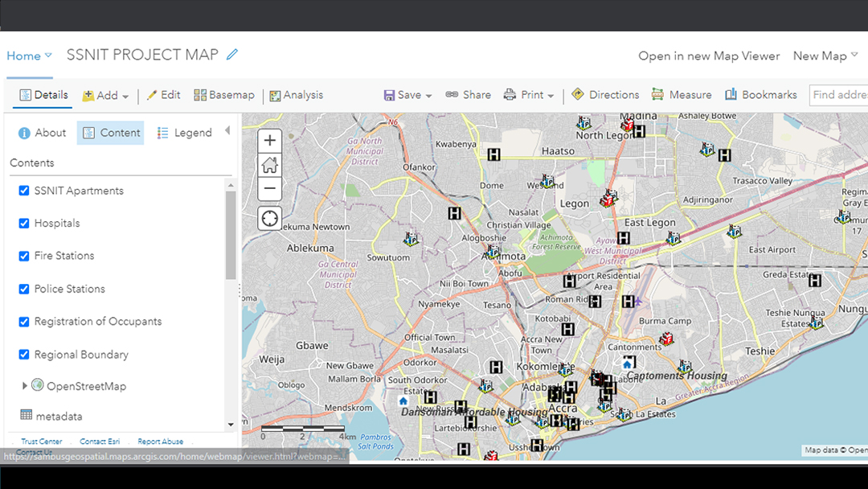Image resolution: width=868 pixels, height=489 pixels.
Task: Open Bookmarks
Action: (761, 95)
